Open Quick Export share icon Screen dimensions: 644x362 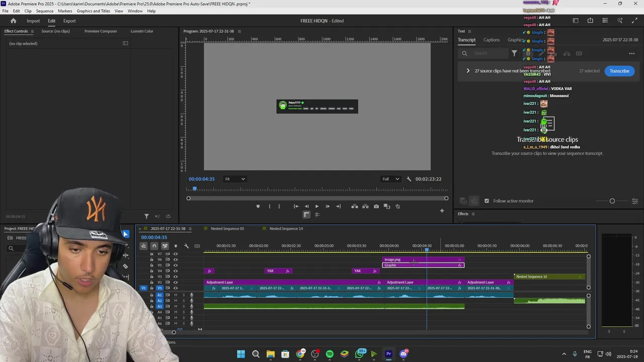click(590, 21)
